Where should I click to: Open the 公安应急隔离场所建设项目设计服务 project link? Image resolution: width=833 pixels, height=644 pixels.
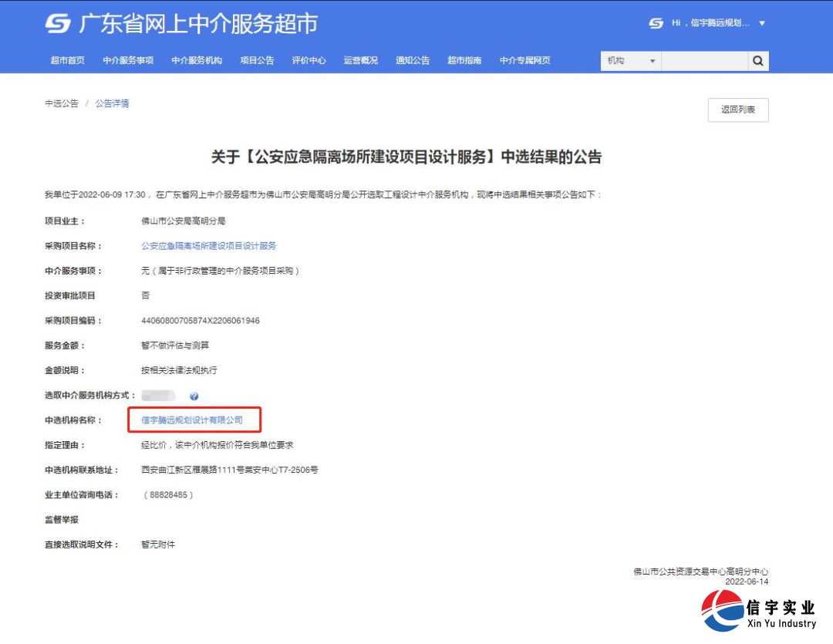pos(208,245)
